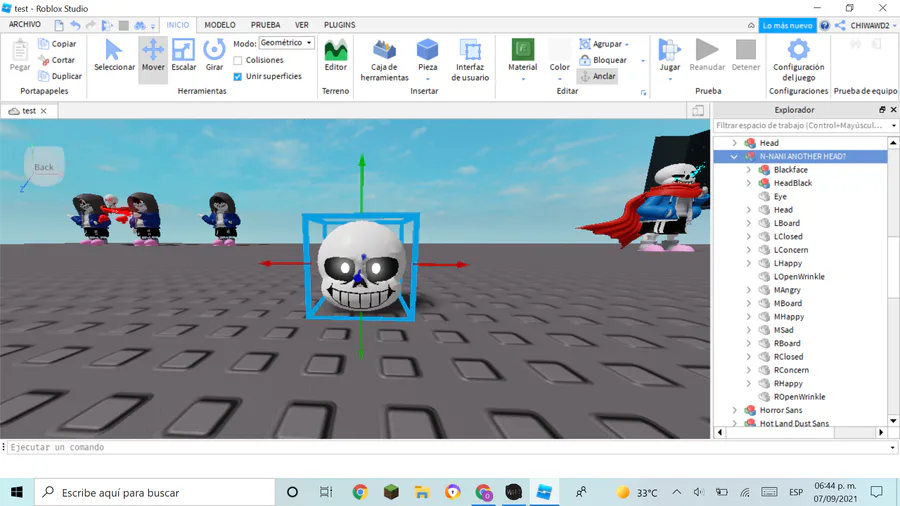The height and width of the screenshot is (506, 900).
Task: Select the MHappy item in Explorer
Action: pyautogui.click(x=789, y=317)
